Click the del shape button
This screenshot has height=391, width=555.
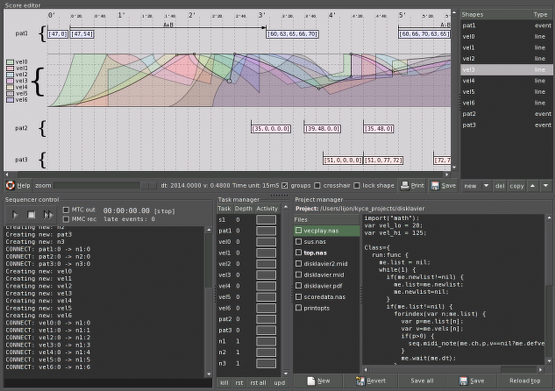(x=500, y=185)
